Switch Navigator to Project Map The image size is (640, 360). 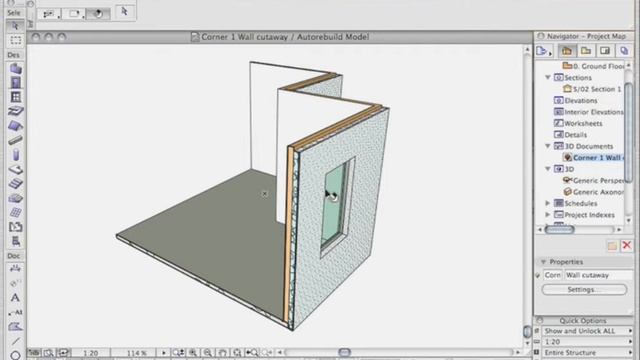(x=567, y=51)
